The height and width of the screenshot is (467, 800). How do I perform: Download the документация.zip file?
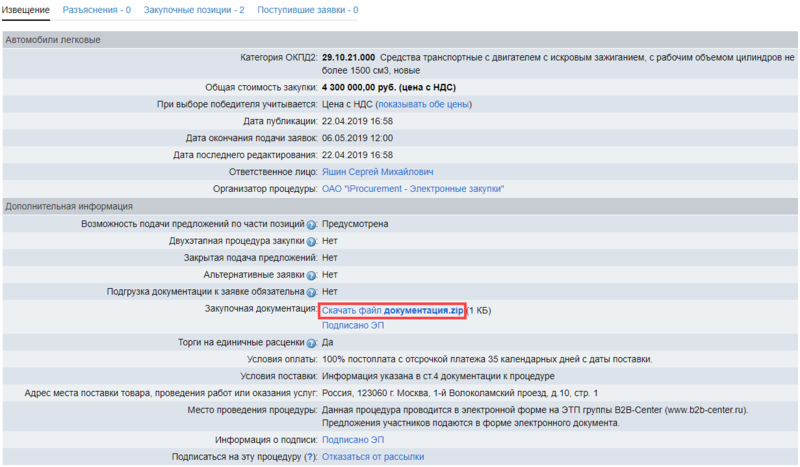tap(393, 310)
